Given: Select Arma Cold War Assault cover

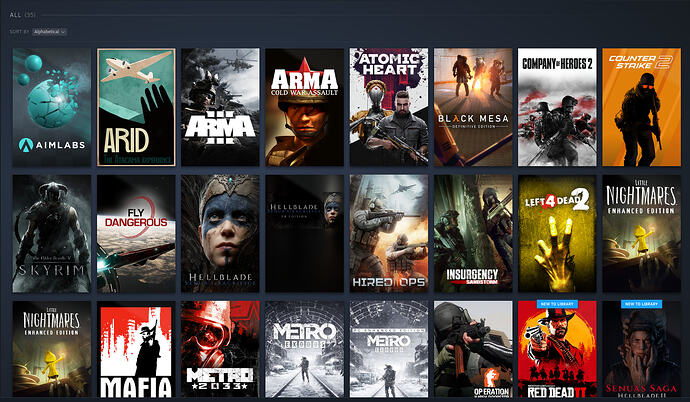Looking at the screenshot, I should coord(304,107).
